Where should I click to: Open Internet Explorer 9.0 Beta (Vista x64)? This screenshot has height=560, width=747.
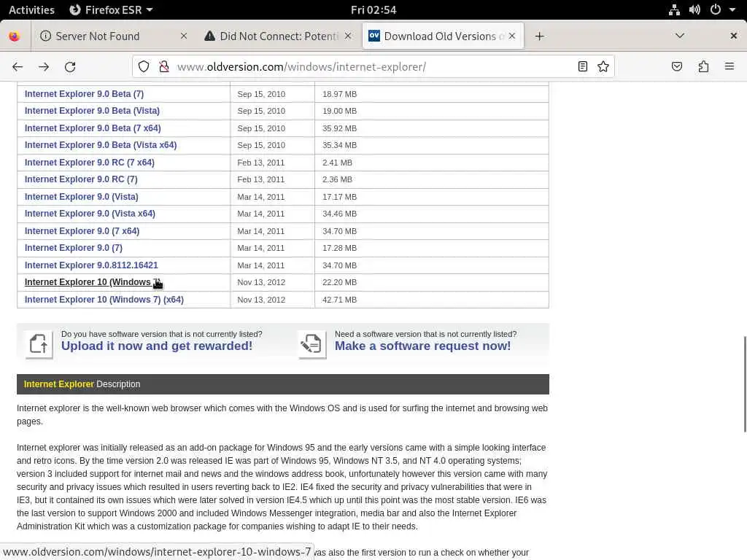tap(101, 145)
